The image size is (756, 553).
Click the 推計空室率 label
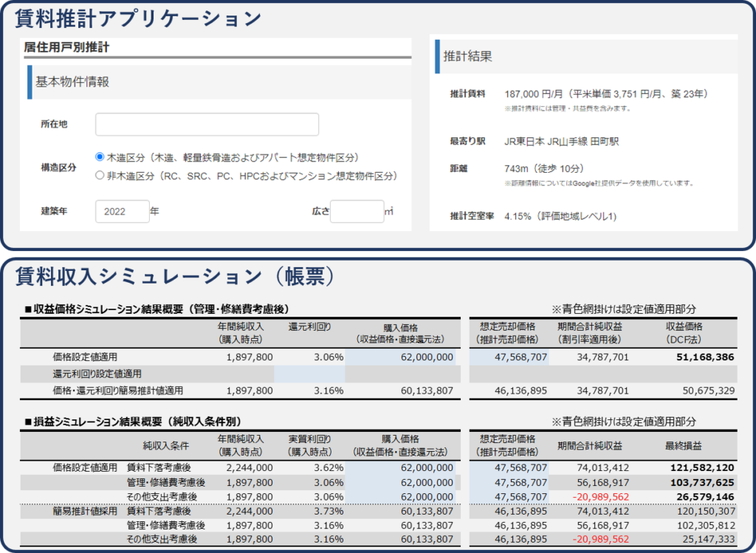coord(472,216)
